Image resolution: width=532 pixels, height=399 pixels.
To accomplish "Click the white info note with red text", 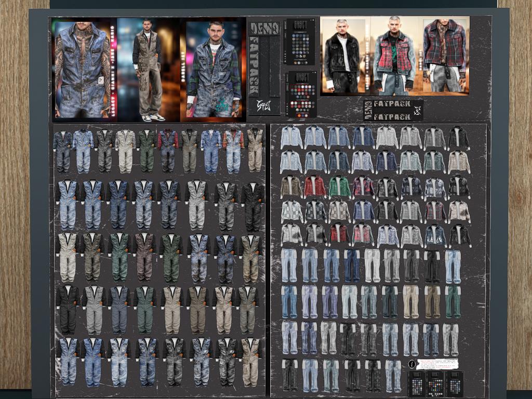I will click(438, 364).
